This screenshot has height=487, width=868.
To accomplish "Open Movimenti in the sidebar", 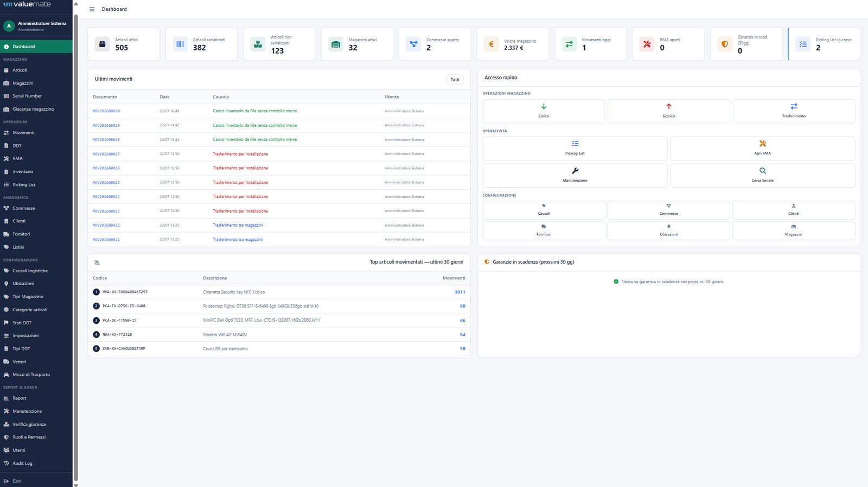I will (x=36, y=132).
